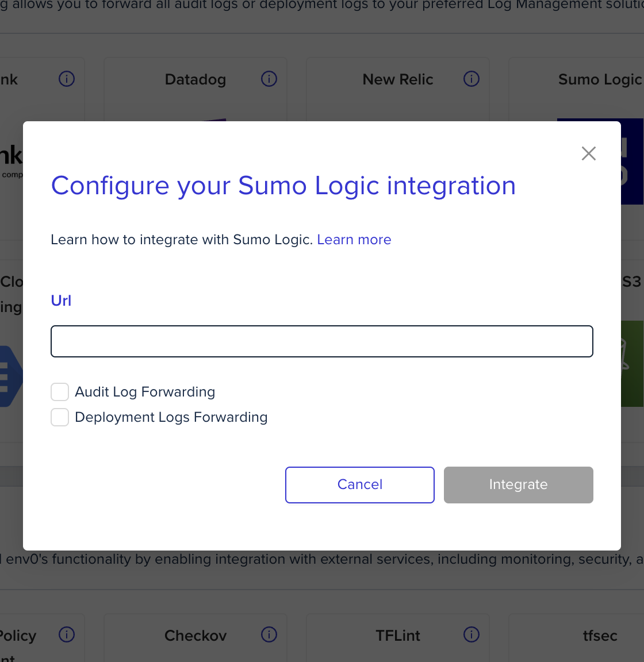Tick the Deployment Logs Forwarding checkbox
The width and height of the screenshot is (644, 662).
[60, 417]
